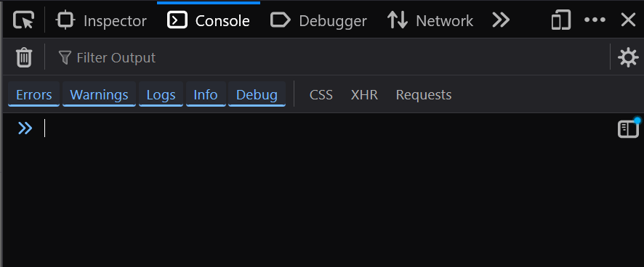Close the developer tools panel
This screenshot has height=267, width=644.
pyautogui.click(x=628, y=20)
